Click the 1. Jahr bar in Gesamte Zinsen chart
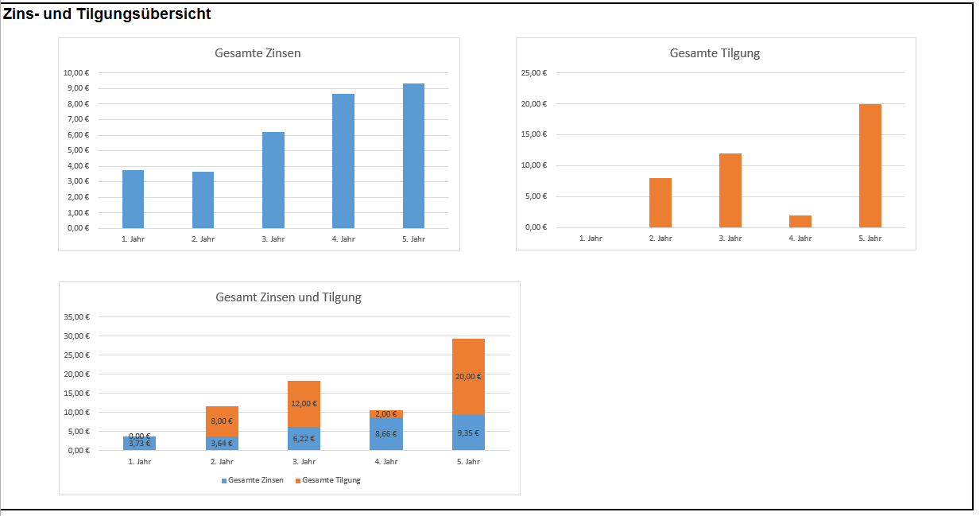This screenshot has width=980, height=516. pyautogui.click(x=134, y=200)
